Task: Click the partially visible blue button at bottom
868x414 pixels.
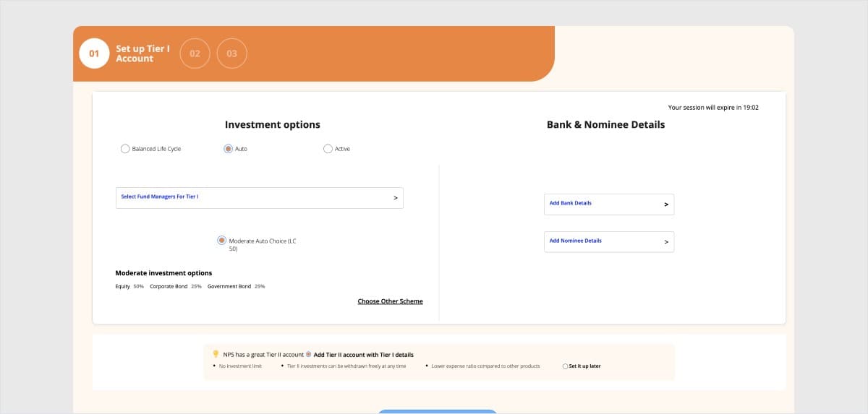Action: coord(438,412)
